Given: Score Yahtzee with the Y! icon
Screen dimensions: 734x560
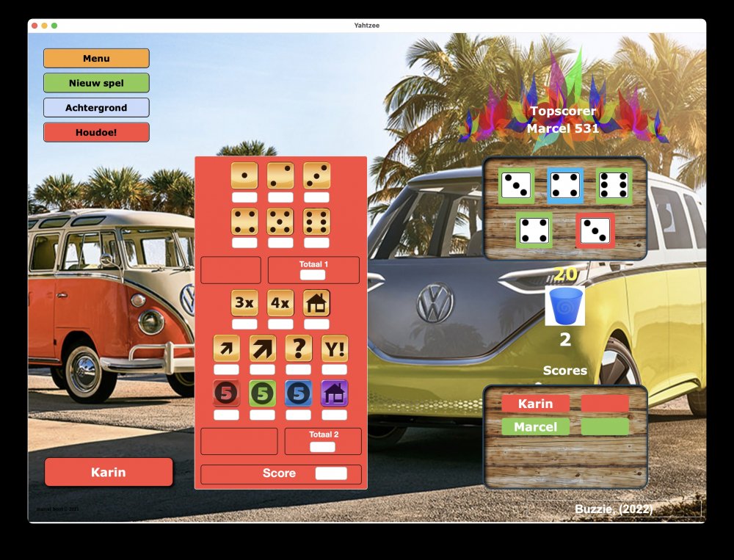Looking at the screenshot, I should 335,349.
